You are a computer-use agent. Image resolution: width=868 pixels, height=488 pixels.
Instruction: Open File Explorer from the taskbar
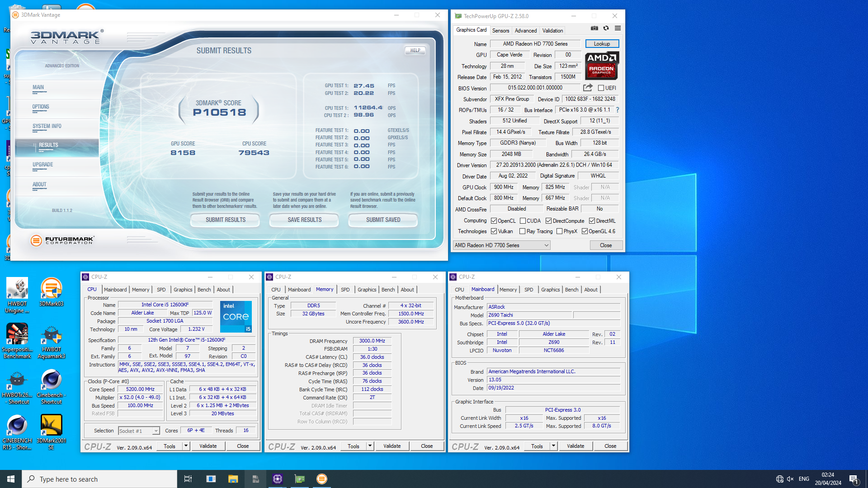pos(233,479)
